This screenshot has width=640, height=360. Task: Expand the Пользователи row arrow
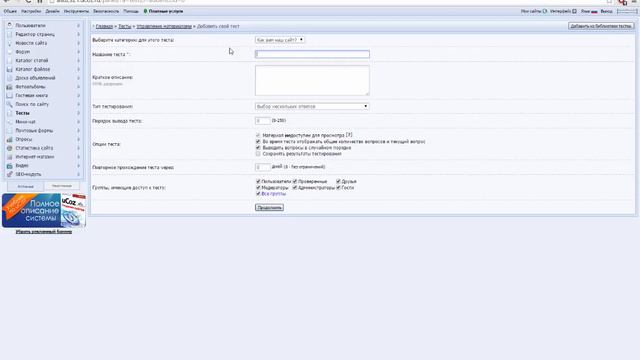pos(78,25)
